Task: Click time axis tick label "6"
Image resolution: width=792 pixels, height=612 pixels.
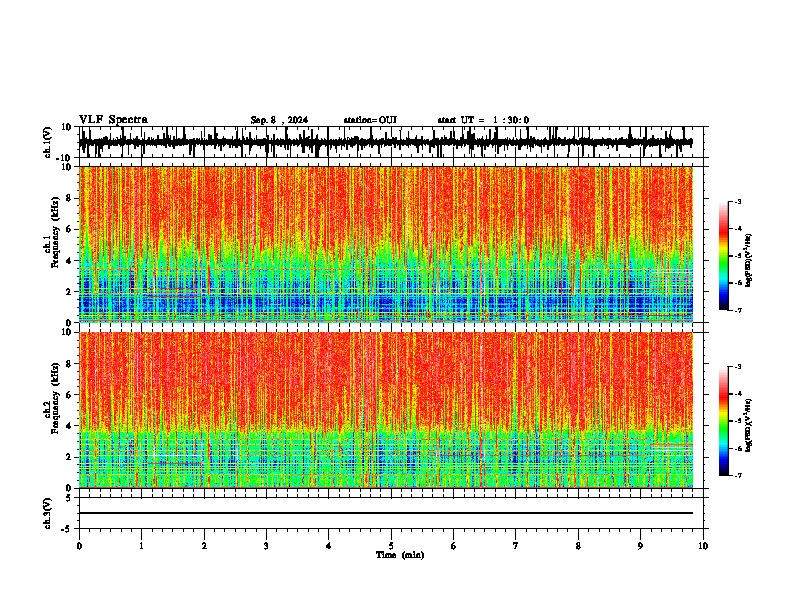Action: point(454,546)
